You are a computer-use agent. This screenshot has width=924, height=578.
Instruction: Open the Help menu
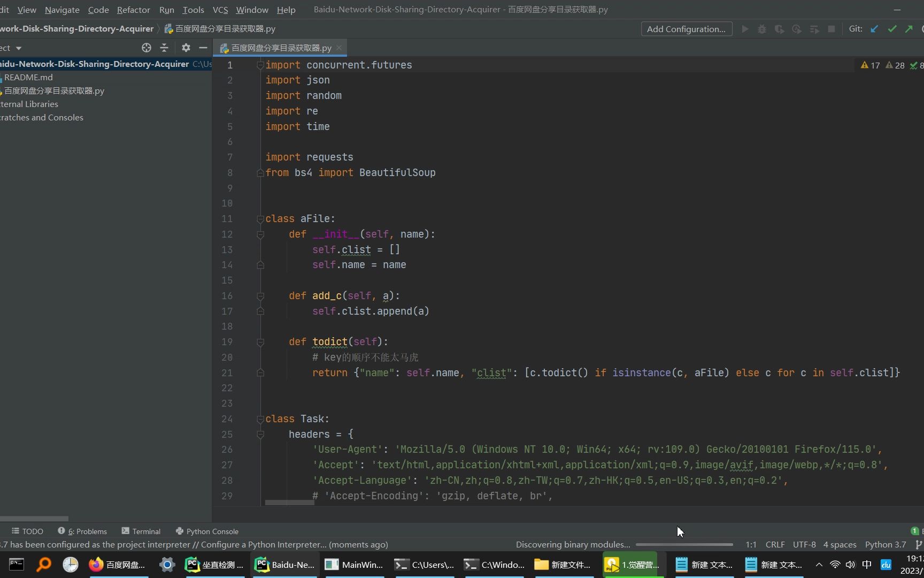pyautogui.click(x=286, y=10)
